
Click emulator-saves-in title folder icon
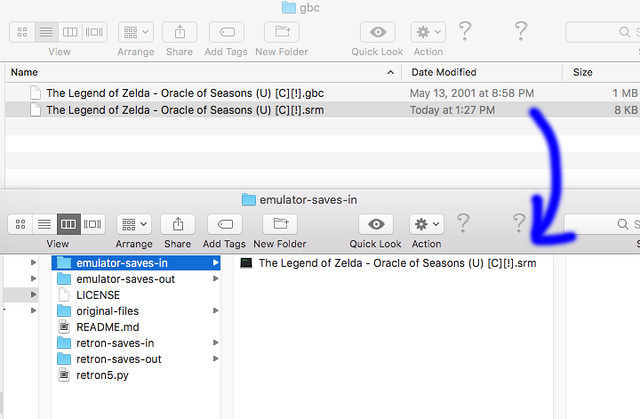[x=249, y=200]
